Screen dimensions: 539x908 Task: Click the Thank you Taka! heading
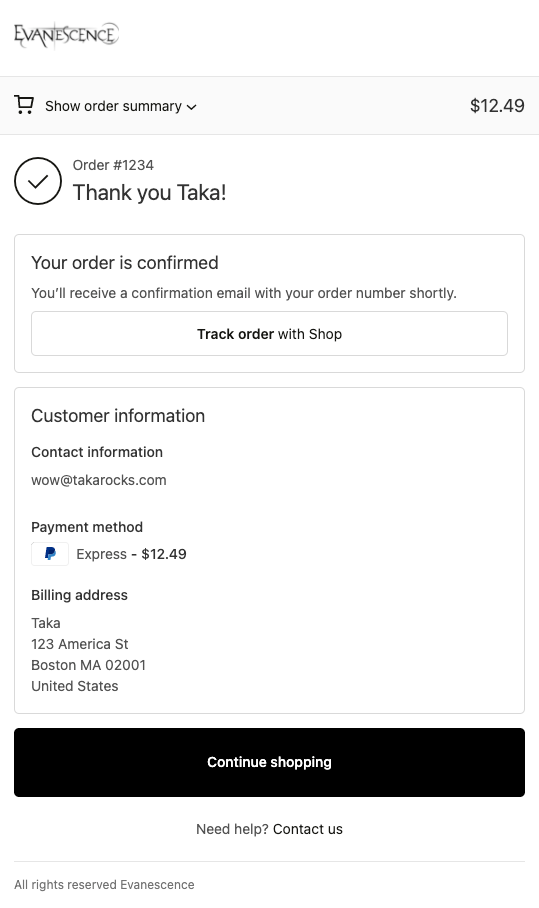[149, 193]
